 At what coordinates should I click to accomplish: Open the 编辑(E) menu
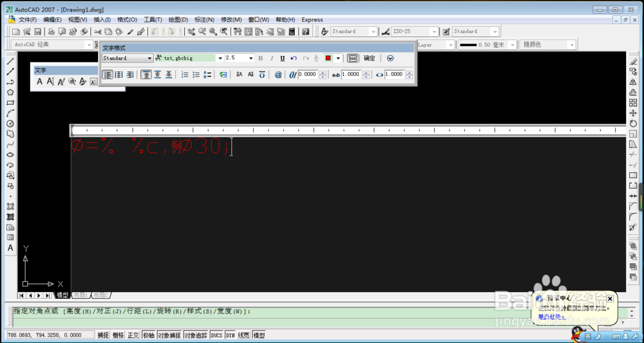[x=53, y=20]
